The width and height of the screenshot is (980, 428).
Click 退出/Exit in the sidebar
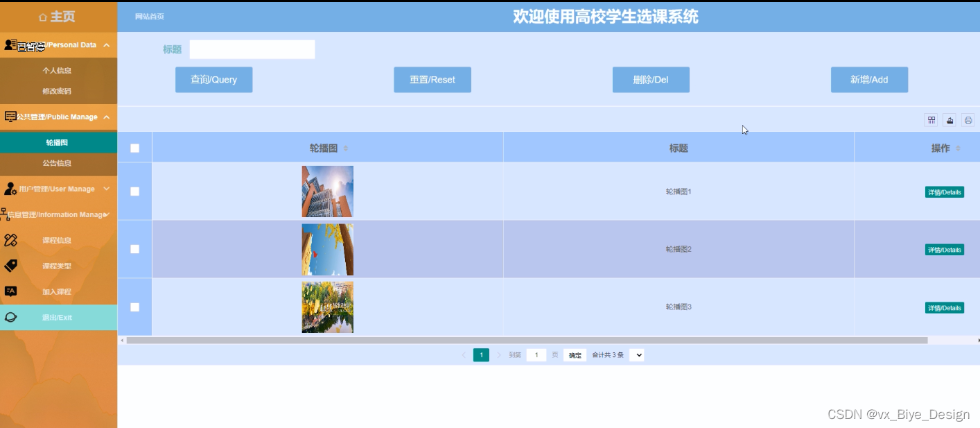click(x=57, y=317)
